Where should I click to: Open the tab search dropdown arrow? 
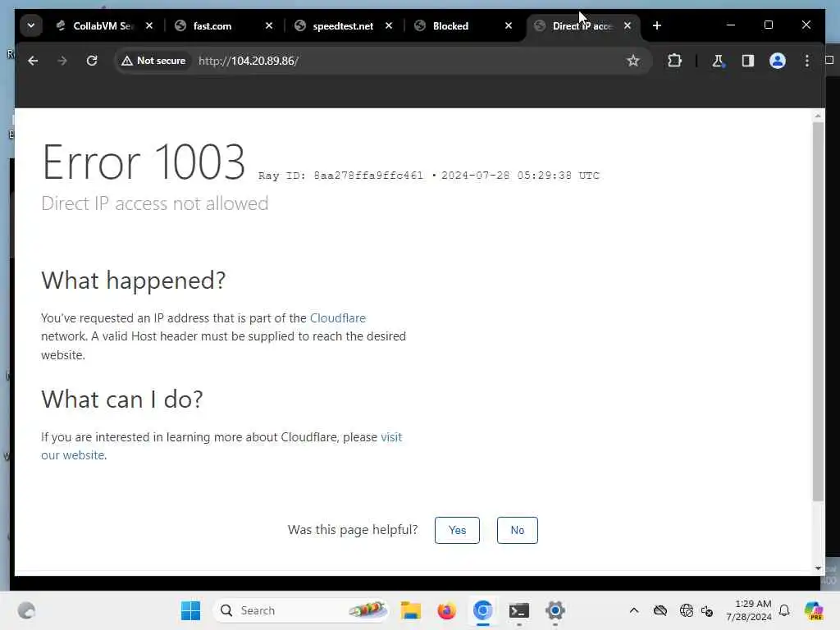(x=31, y=25)
